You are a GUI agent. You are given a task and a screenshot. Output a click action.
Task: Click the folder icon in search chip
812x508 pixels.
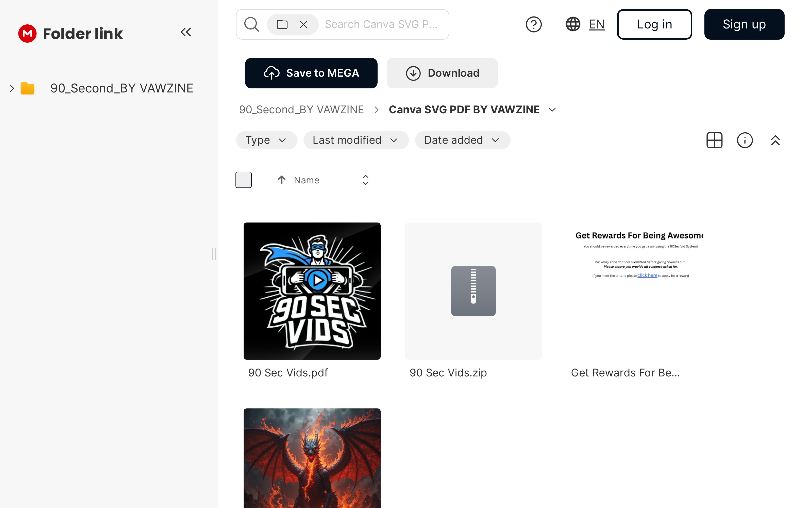point(282,24)
